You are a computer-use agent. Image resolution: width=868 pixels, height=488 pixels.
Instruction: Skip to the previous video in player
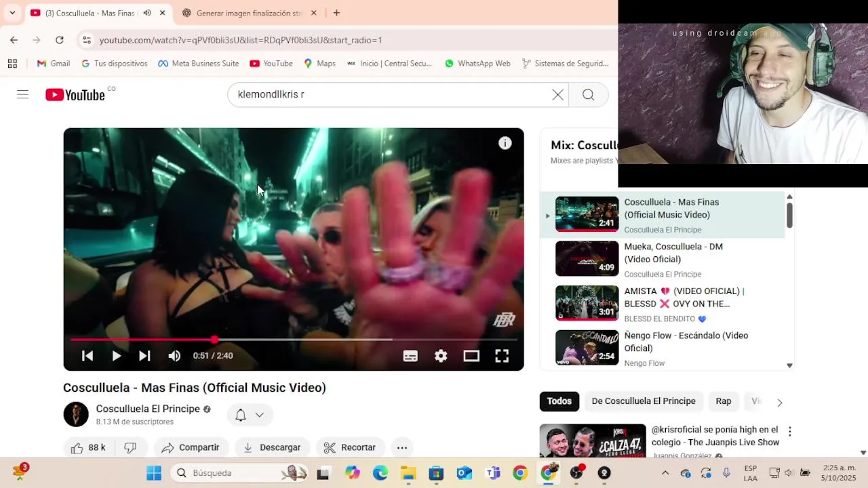click(87, 356)
